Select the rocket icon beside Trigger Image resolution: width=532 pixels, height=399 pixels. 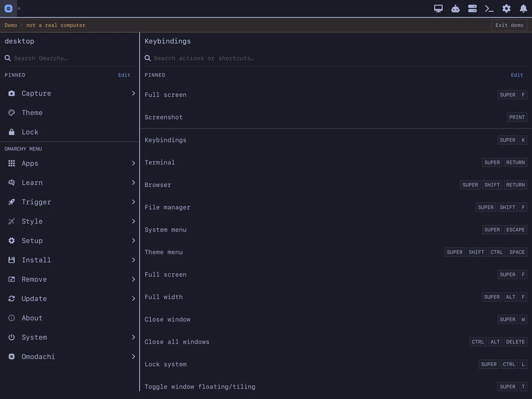coord(12,202)
